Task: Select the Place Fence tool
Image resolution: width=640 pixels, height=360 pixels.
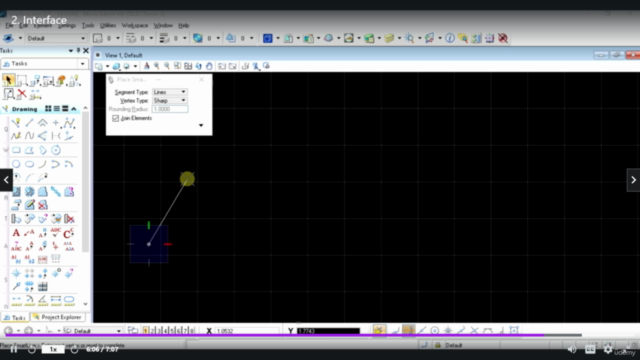Action: (22, 80)
